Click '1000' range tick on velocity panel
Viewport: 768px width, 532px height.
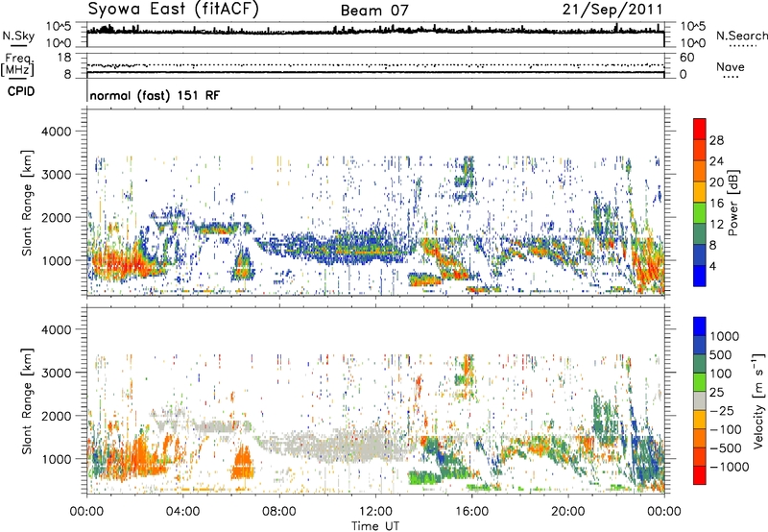tap(57, 459)
